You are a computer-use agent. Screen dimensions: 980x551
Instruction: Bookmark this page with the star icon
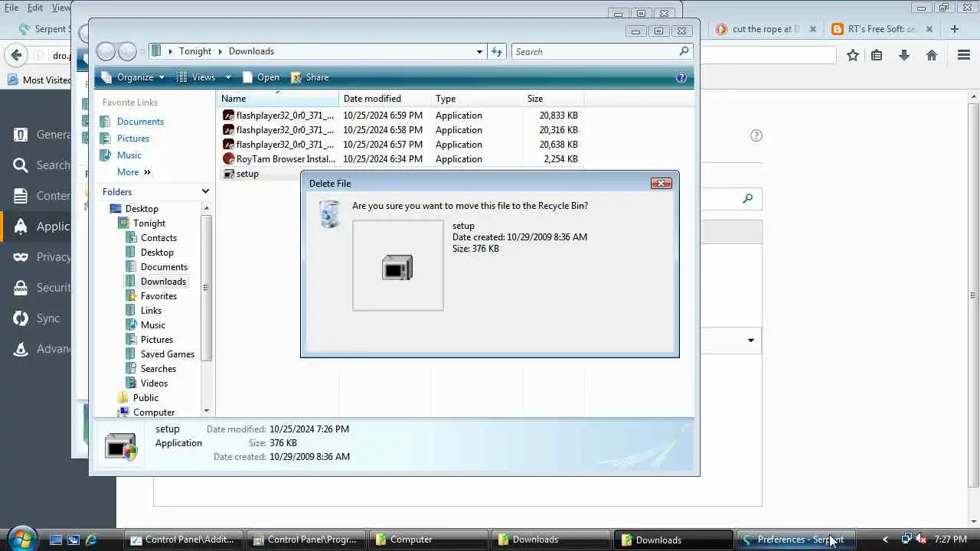(853, 55)
